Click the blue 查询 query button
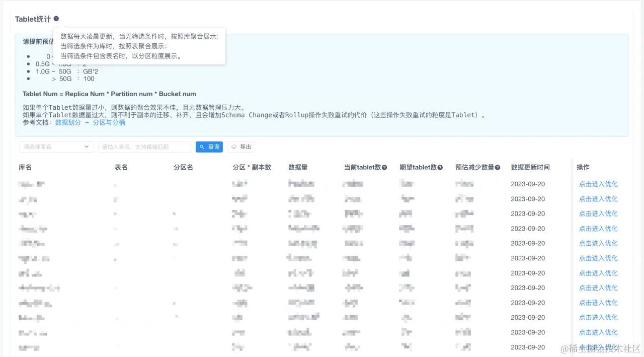This screenshot has height=357, width=644. click(x=209, y=147)
